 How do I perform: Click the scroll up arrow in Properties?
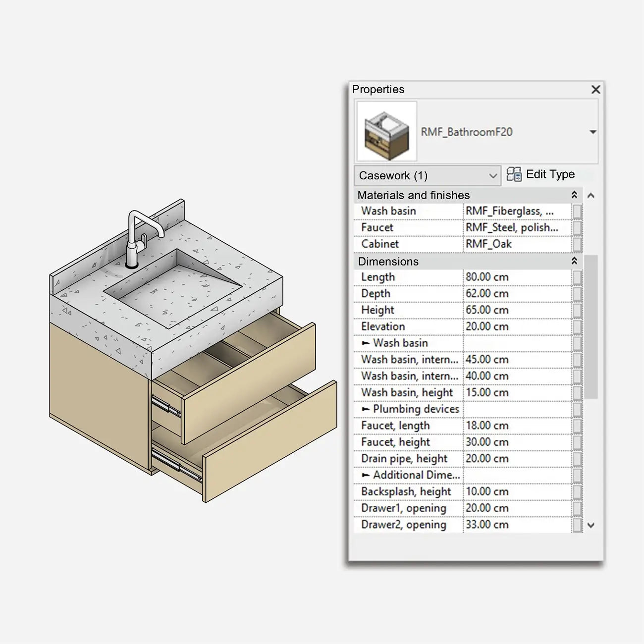click(590, 196)
